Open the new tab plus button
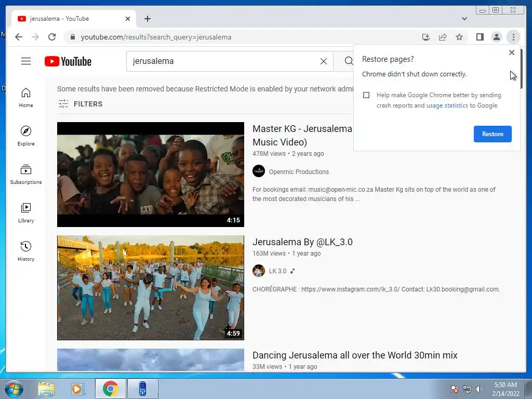The width and height of the screenshot is (532, 399). tap(147, 19)
